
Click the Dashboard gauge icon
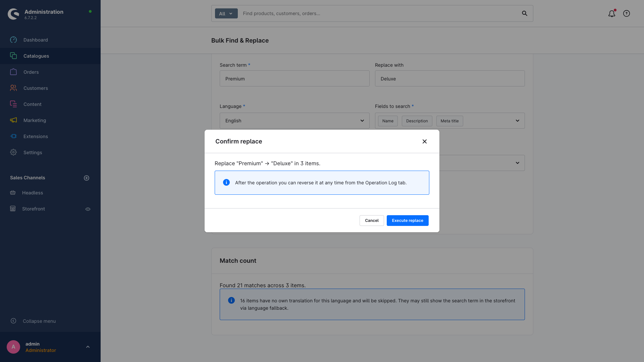tap(13, 40)
